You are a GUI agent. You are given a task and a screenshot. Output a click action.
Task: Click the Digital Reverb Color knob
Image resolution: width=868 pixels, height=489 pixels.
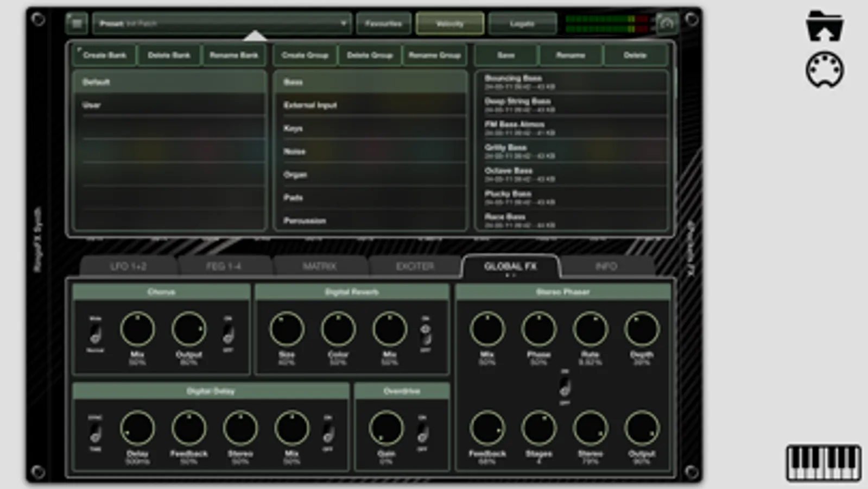pos(338,329)
